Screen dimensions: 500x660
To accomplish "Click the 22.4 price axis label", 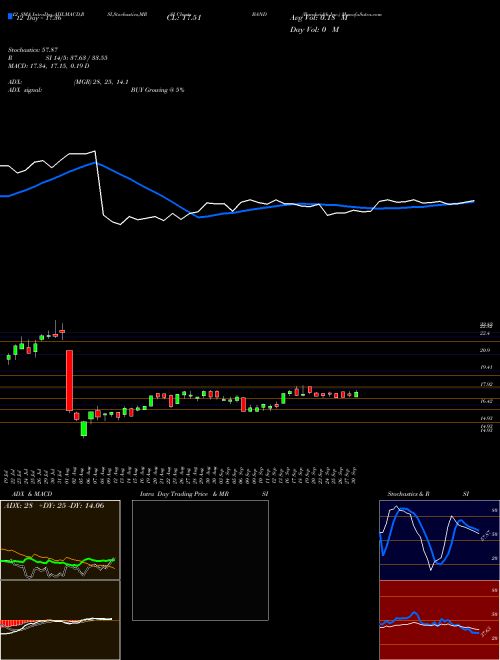I will (x=485, y=333).
